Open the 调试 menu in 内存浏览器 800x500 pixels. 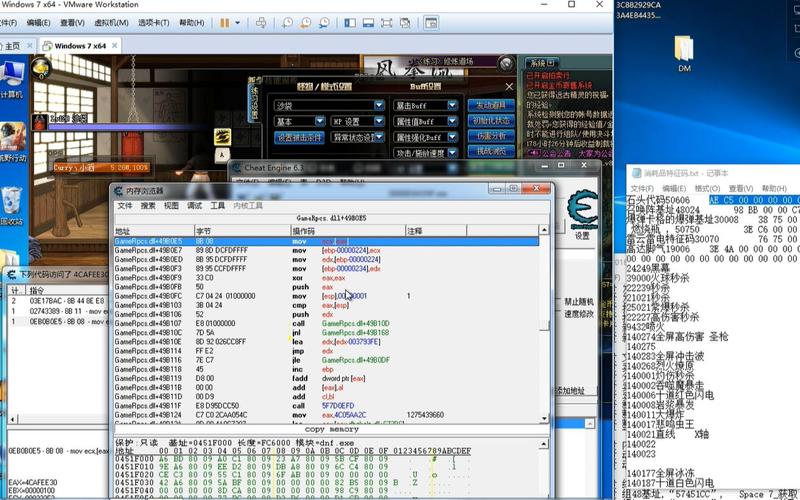click(x=194, y=206)
